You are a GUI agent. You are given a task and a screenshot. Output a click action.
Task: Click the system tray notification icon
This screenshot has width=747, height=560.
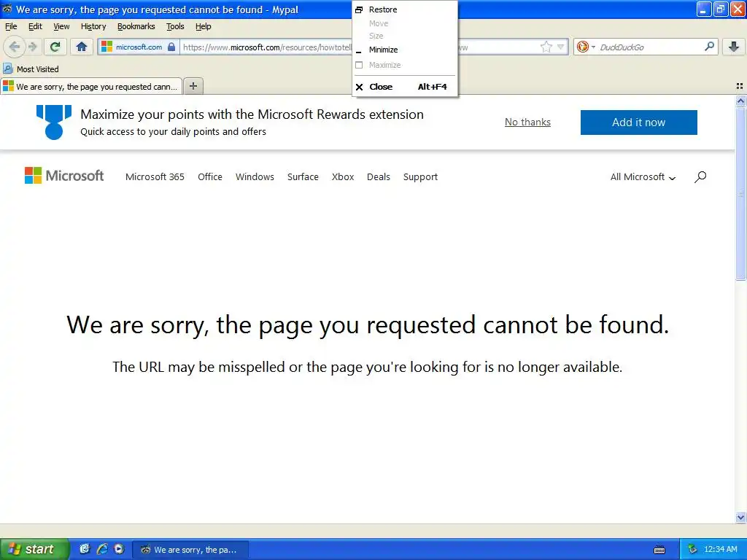coord(692,550)
